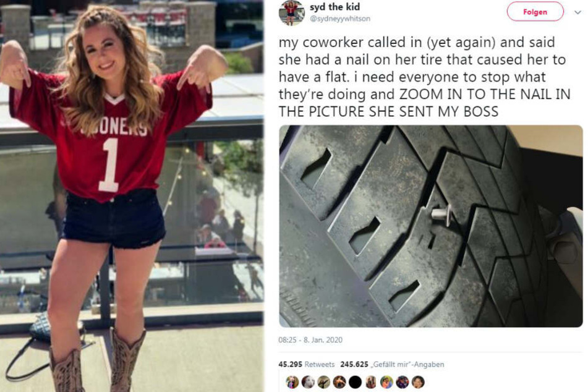This screenshot has width=588, height=392.
Task: Click the third liker avatar
Action: (x=323, y=382)
